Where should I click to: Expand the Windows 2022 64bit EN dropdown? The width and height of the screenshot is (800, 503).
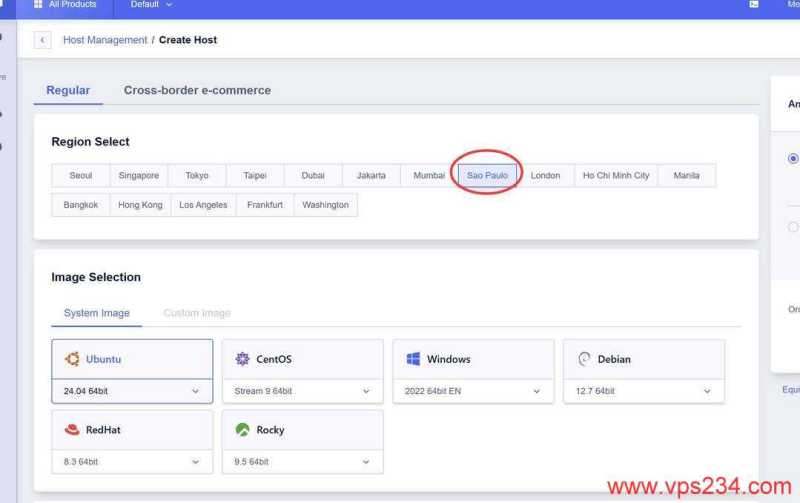click(473, 391)
